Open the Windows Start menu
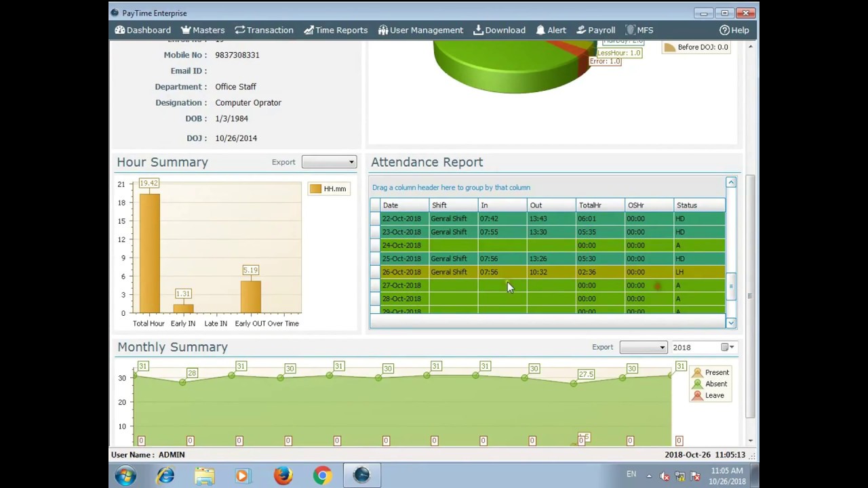The width and height of the screenshot is (868, 488). (125, 475)
